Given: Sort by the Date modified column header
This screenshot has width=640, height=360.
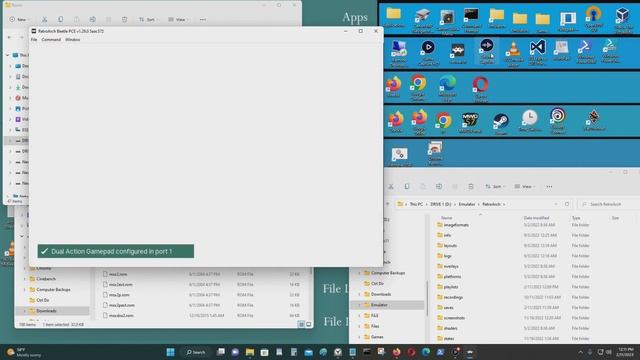Looking at the screenshot, I should point(536,218).
